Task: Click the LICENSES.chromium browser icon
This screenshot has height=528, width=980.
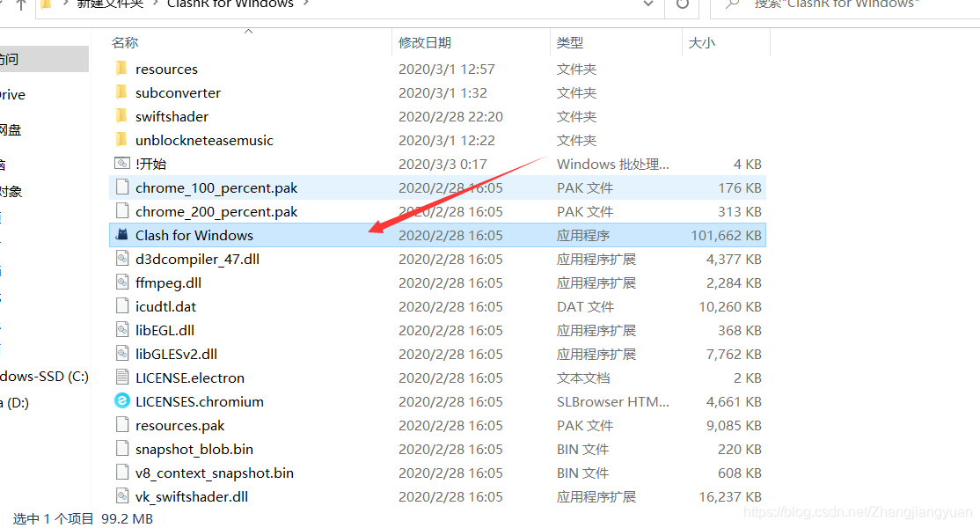Action: 122,400
